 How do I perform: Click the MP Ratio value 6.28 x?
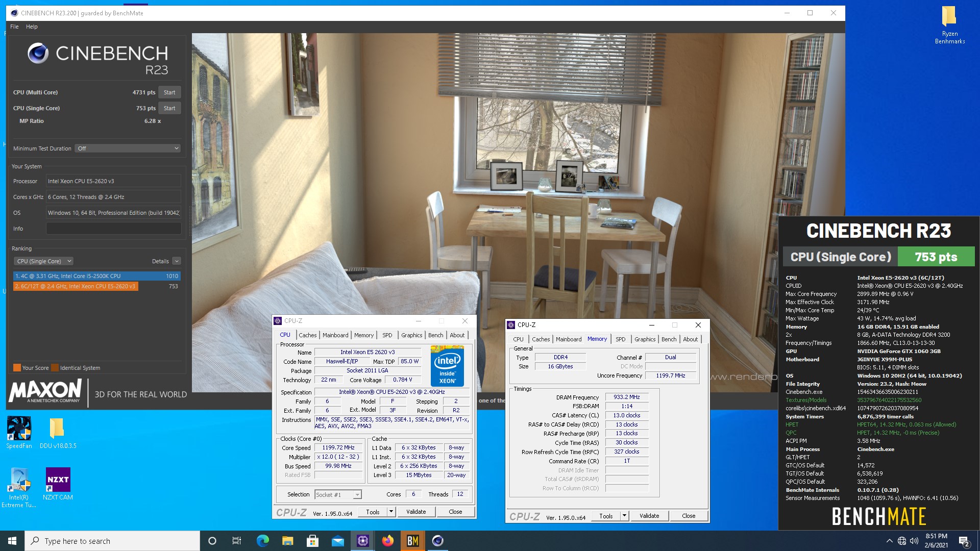click(x=152, y=121)
